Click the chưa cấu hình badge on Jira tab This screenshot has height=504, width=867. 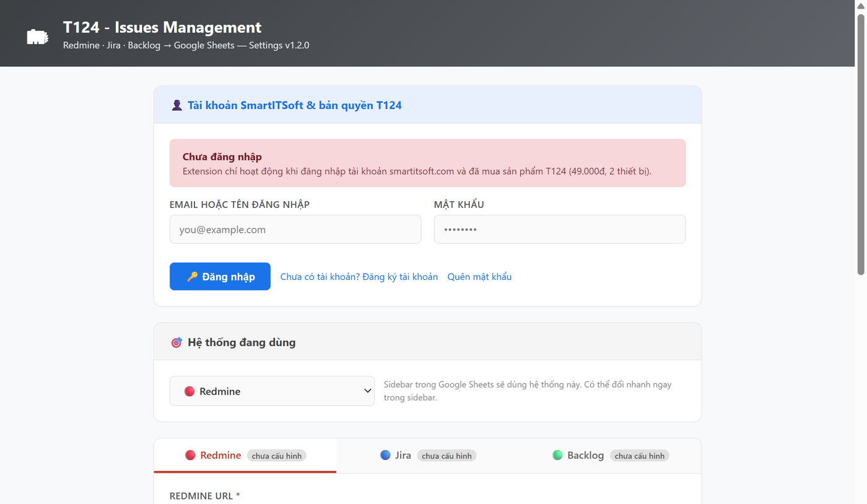[x=447, y=456]
